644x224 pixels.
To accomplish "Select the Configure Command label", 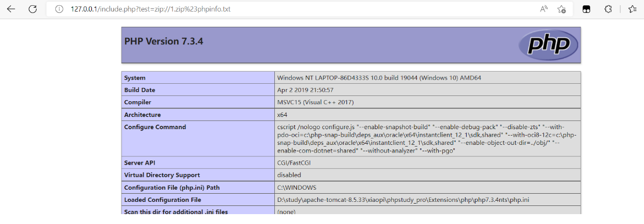I will pyautogui.click(x=155, y=127).
